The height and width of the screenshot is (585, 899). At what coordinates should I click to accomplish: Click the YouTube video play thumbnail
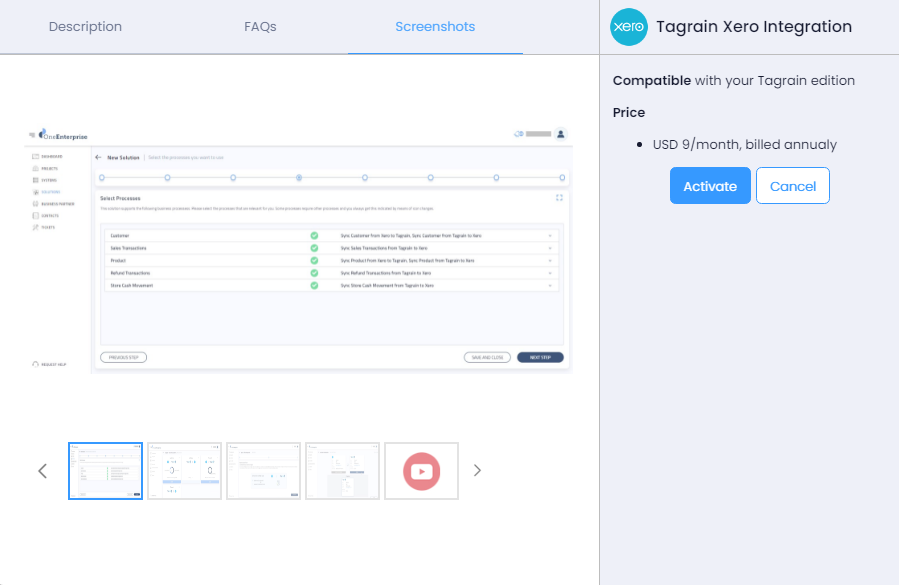tap(421, 471)
